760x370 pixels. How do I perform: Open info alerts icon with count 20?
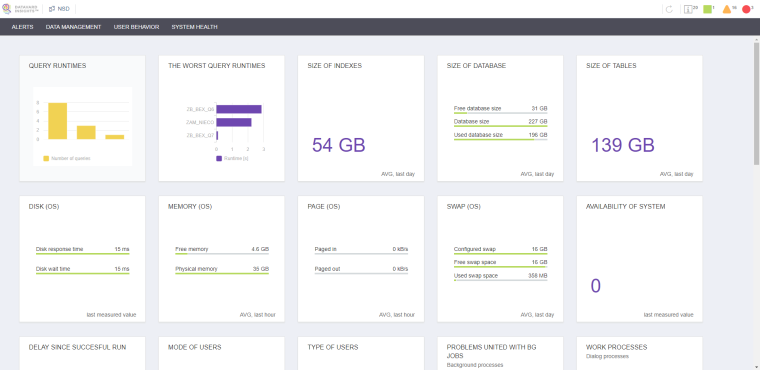pyautogui.click(x=688, y=9)
